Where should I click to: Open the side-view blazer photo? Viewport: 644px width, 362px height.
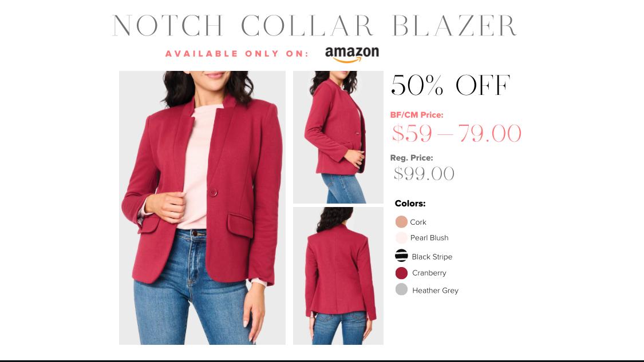click(338, 137)
